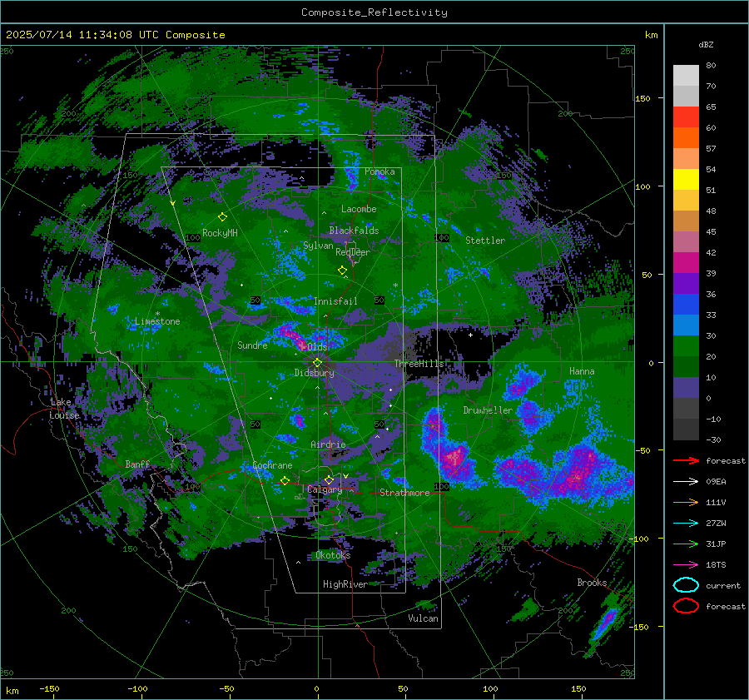Click the red 60-65 dBZ swatch
This screenshot has height=700, width=749.
click(x=686, y=117)
